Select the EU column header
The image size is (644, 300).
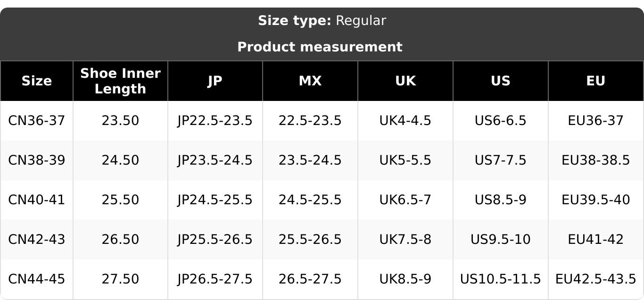(596, 81)
